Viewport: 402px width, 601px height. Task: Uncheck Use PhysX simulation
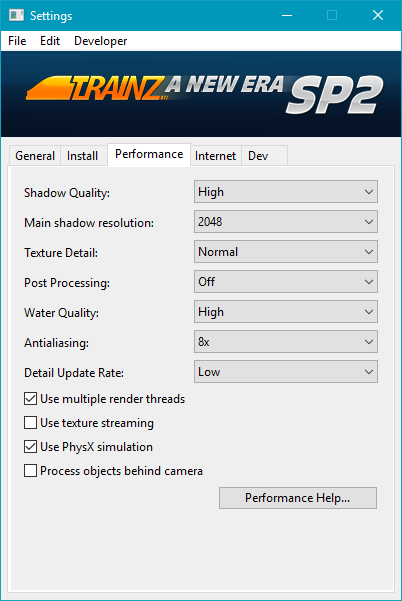30,447
